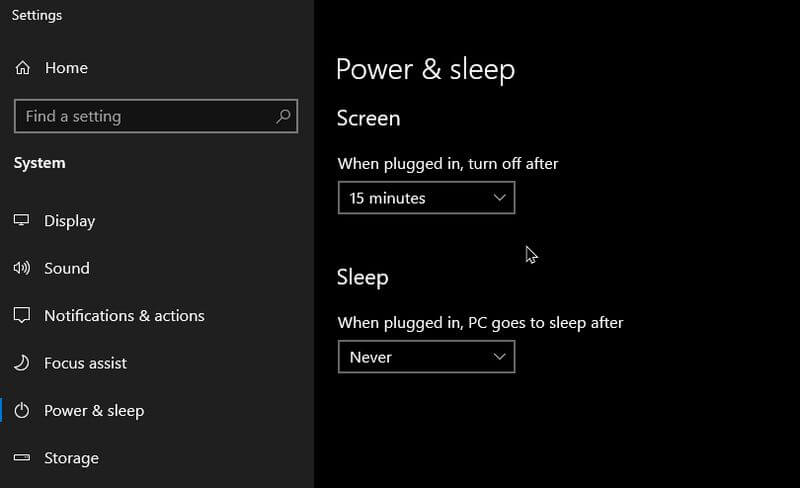Open the Sound settings label
The image size is (800, 488).
pyautogui.click(x=67, y=268)
